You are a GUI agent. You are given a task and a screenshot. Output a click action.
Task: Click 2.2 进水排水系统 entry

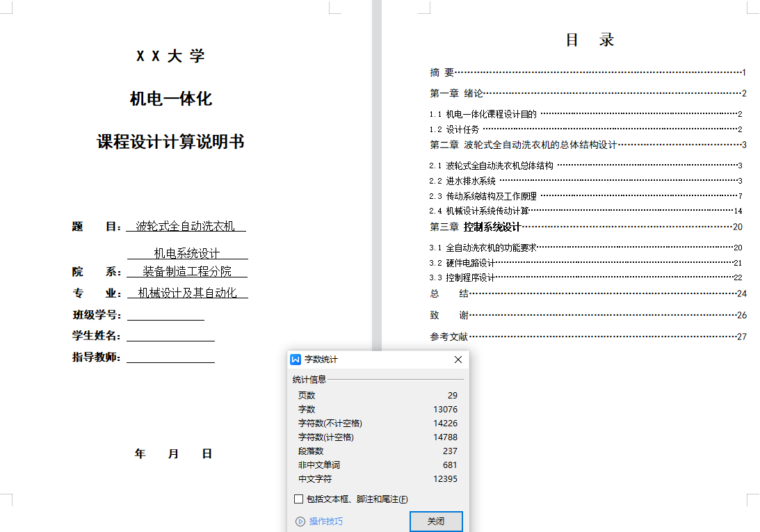click(585, 181)
